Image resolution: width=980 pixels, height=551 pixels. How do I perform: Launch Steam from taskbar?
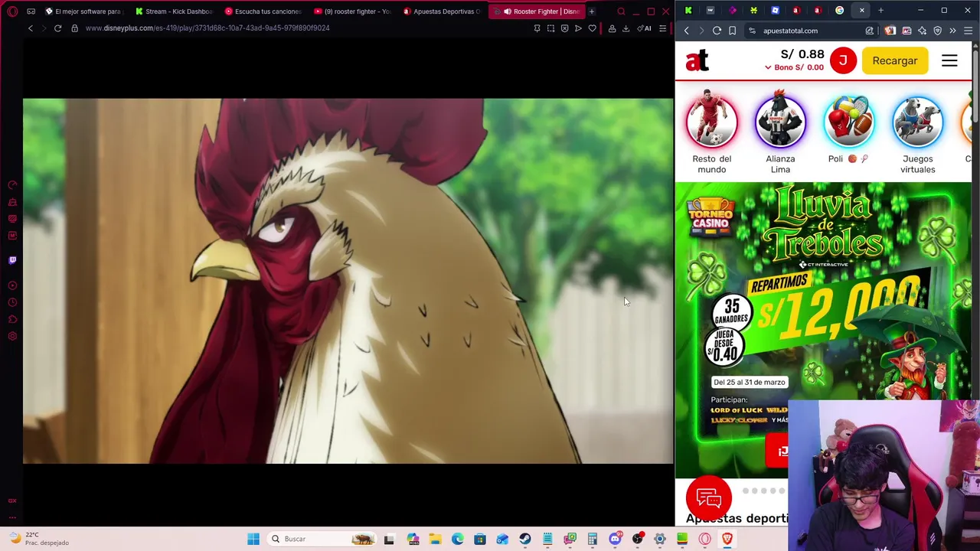(524, 539)
